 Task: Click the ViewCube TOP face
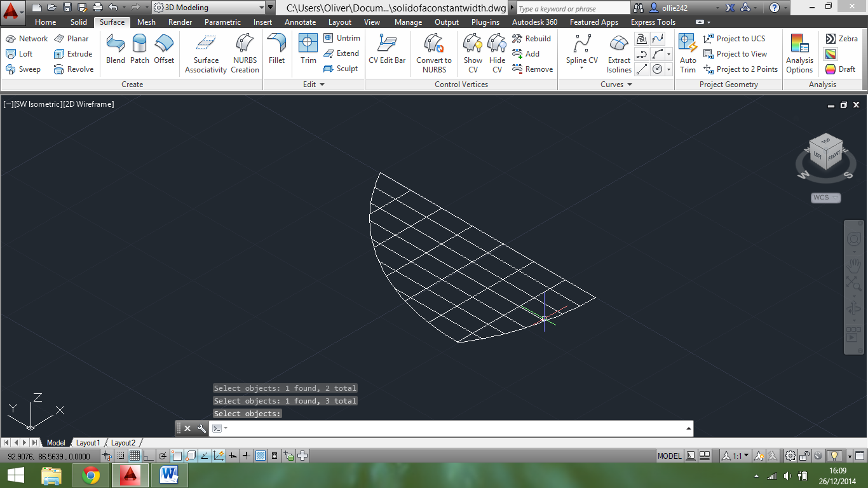pos(825,140)
